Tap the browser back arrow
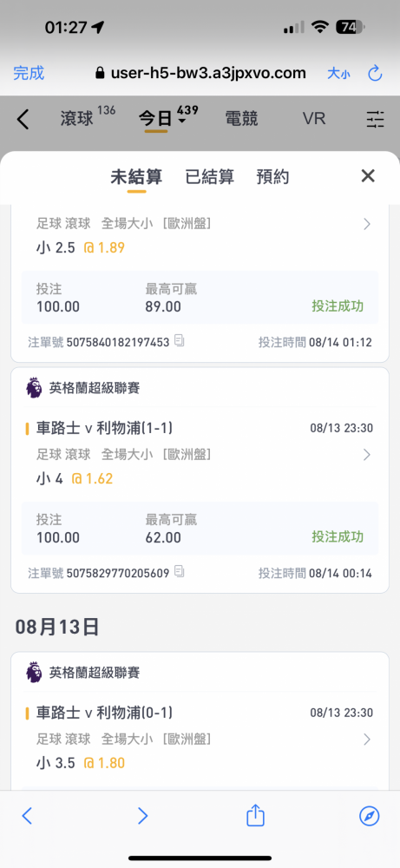Screen dimensions: 400x868 (27, 815)
